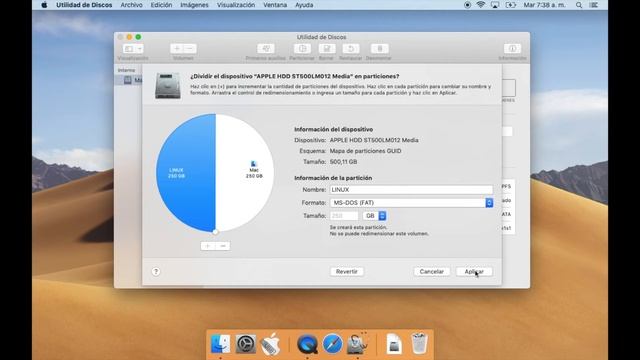Click the Particionar toolbar icon
The width and height of the screenshot is (640, 360).
(302, 49)
